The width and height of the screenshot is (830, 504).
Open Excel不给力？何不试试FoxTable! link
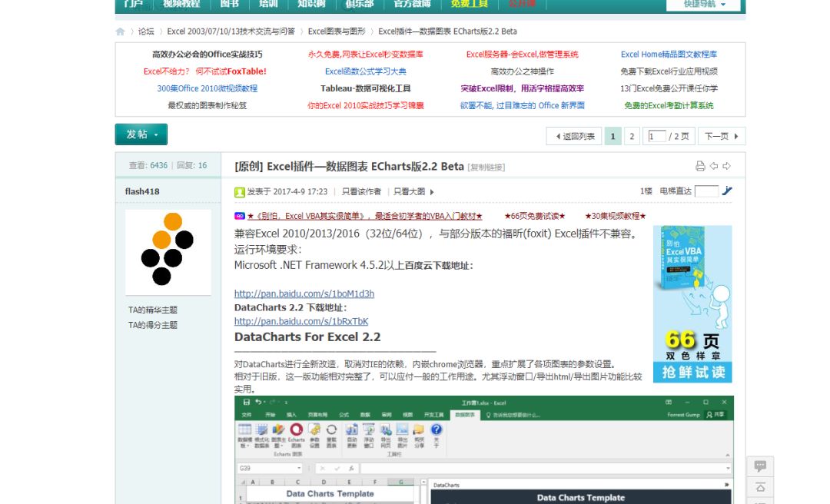coord(205,71)
